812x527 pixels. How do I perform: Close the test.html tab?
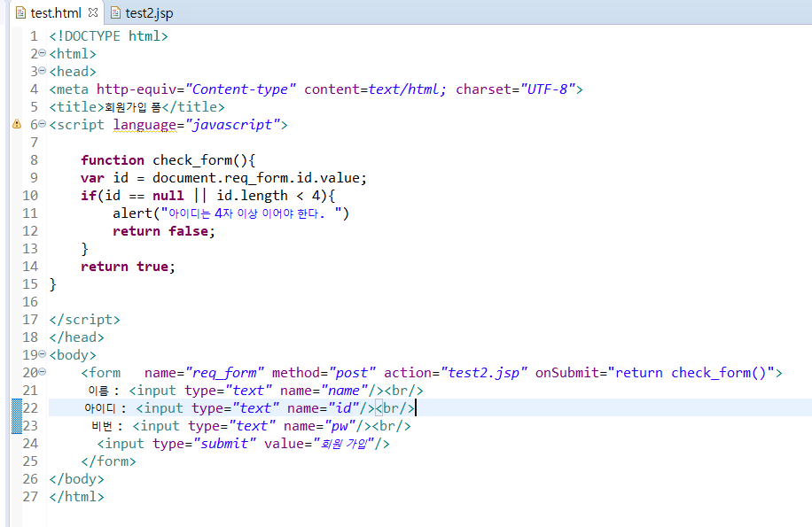coord(93,12)
